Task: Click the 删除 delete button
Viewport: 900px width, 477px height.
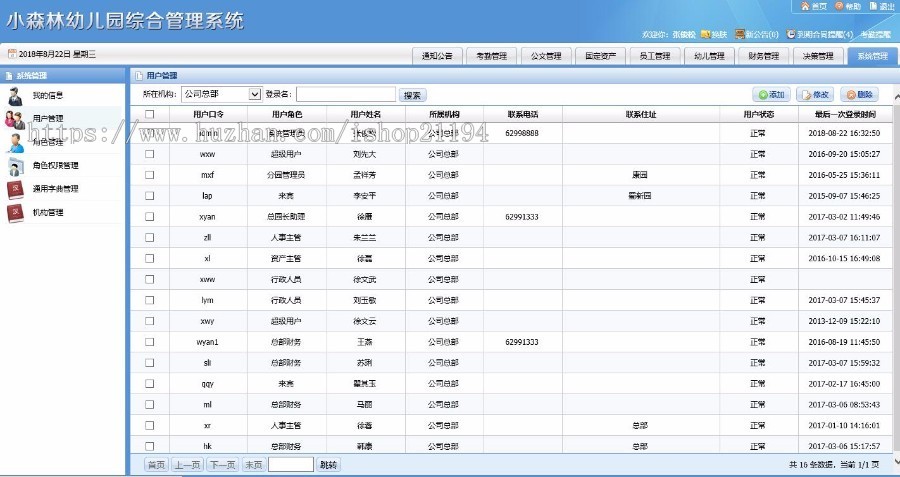Action: click(859, 95)
